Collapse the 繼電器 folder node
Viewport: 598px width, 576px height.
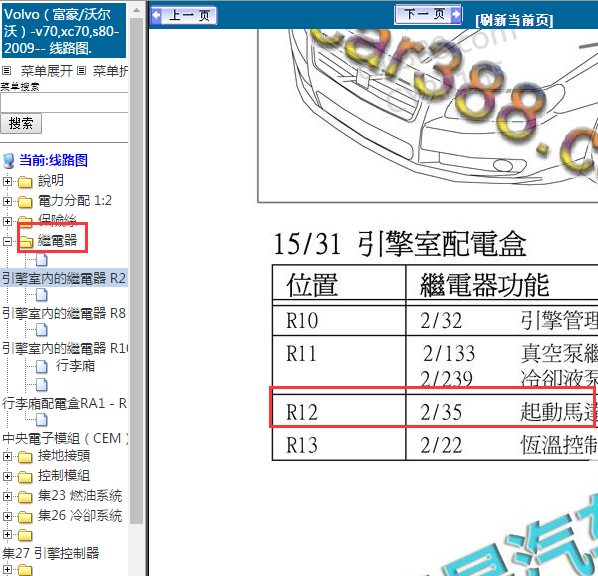7,241
